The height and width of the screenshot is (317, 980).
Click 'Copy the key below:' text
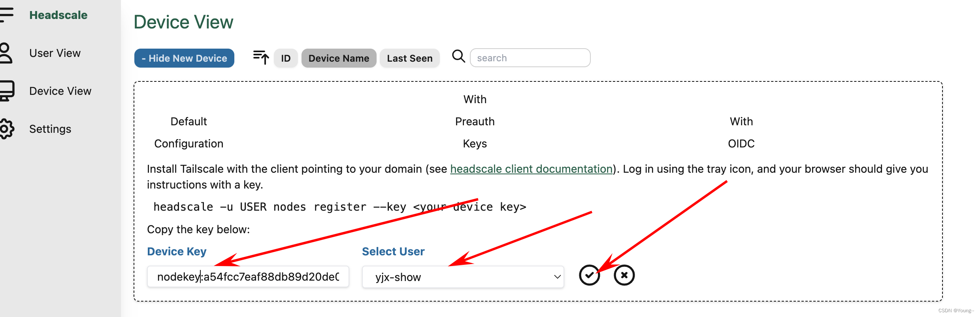198,229
